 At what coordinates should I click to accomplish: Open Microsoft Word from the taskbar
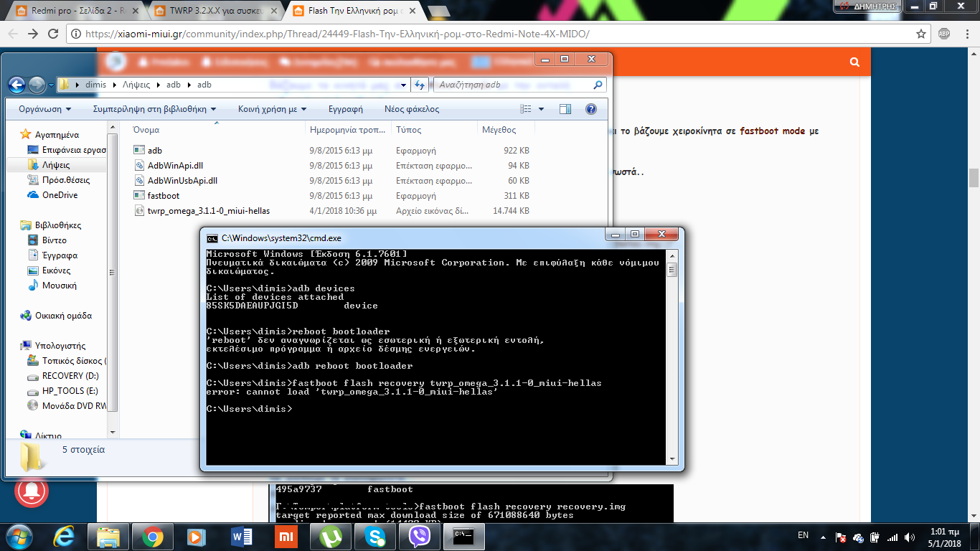click(x=241, y=536)
